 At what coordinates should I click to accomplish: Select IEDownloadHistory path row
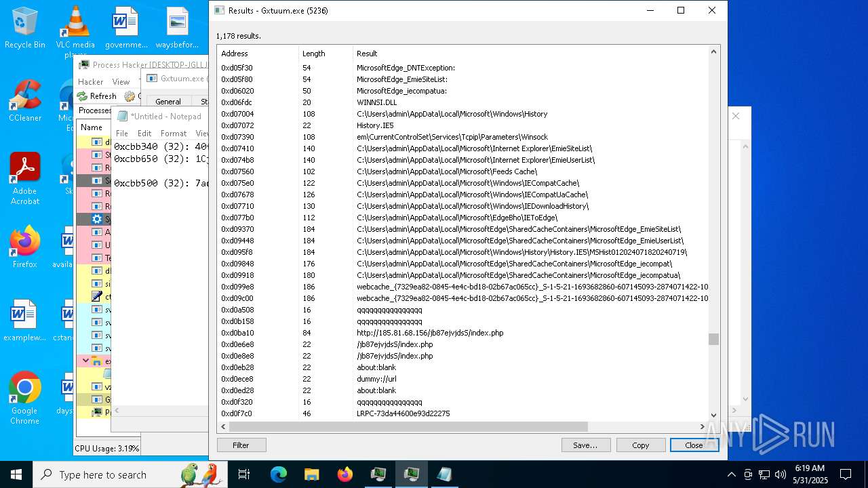[x=462, y=206]
